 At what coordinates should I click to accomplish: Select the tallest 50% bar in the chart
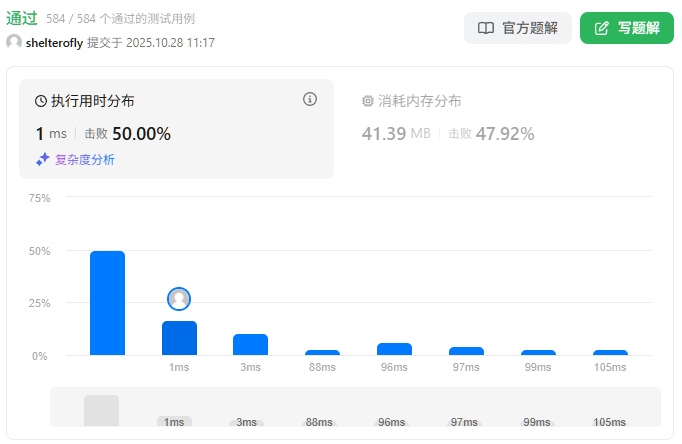[107, 303]
